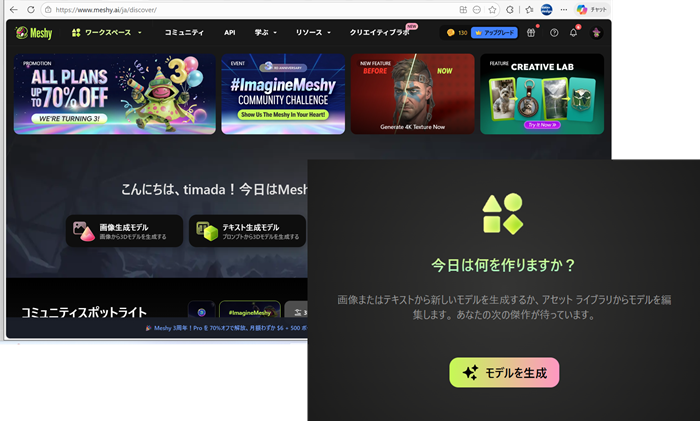Click the Try It Now button on Creative Lab banner
This screenshot has height=421, width=700.
pos(542,125)
